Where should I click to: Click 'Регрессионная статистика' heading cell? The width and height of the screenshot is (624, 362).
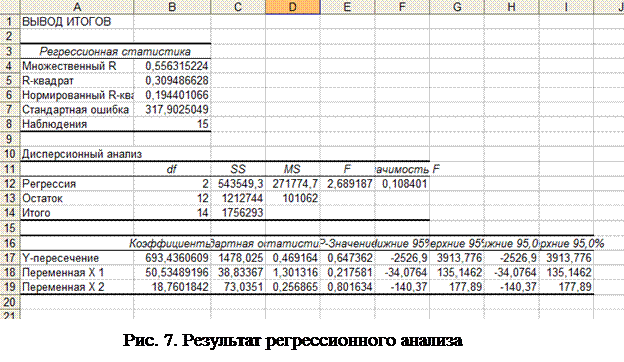coord(115,51)
